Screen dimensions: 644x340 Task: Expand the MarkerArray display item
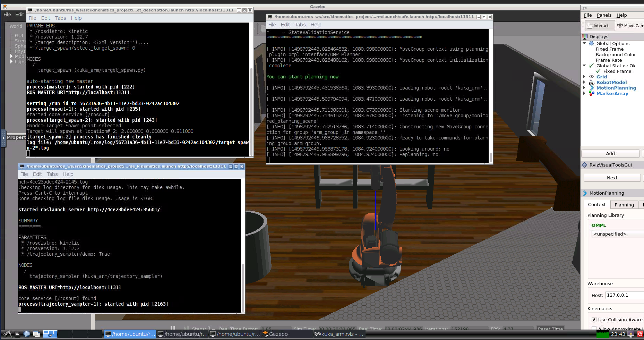coord(584,93)
